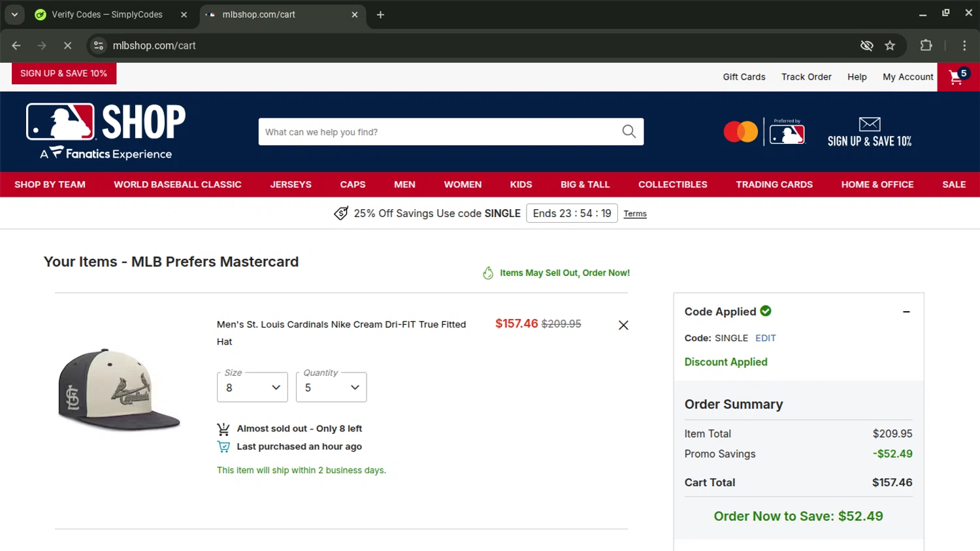The image size is (980, 551).
Task: Click the Last purchased an hour ago text
Action: pos(299,446)
